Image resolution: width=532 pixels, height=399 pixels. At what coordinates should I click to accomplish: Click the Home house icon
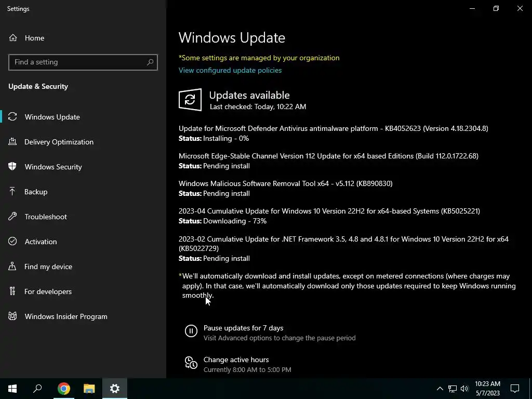click(13, 37)
